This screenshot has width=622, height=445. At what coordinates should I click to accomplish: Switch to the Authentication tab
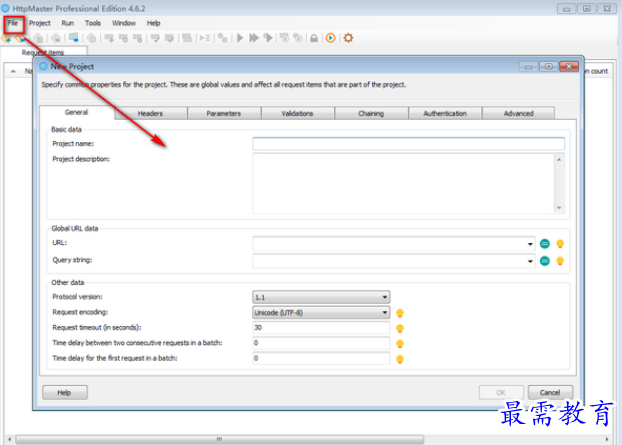(445, 113)
